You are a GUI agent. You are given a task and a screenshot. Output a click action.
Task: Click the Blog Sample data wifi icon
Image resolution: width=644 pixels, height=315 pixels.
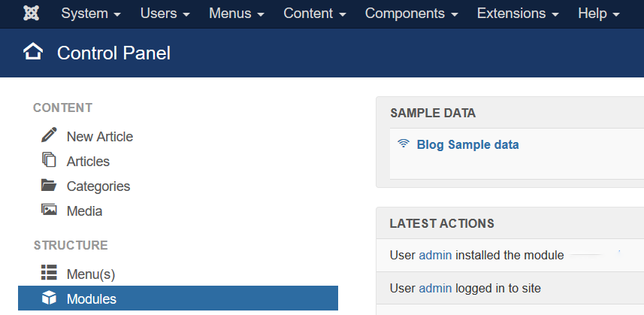point(404,144)
